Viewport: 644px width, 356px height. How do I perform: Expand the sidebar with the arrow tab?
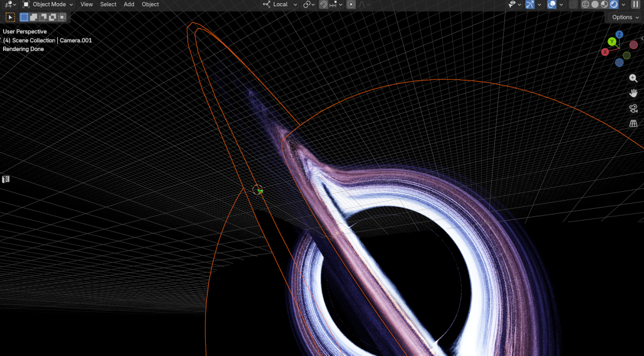coord(642,38)
